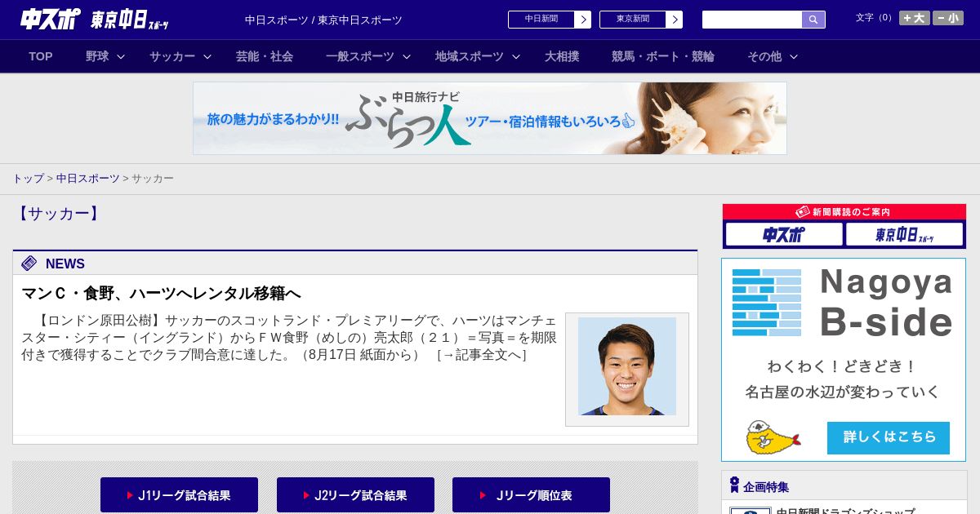Click red arrow on J2リーグ試合結果
The image size is (980, 514).
306,495
